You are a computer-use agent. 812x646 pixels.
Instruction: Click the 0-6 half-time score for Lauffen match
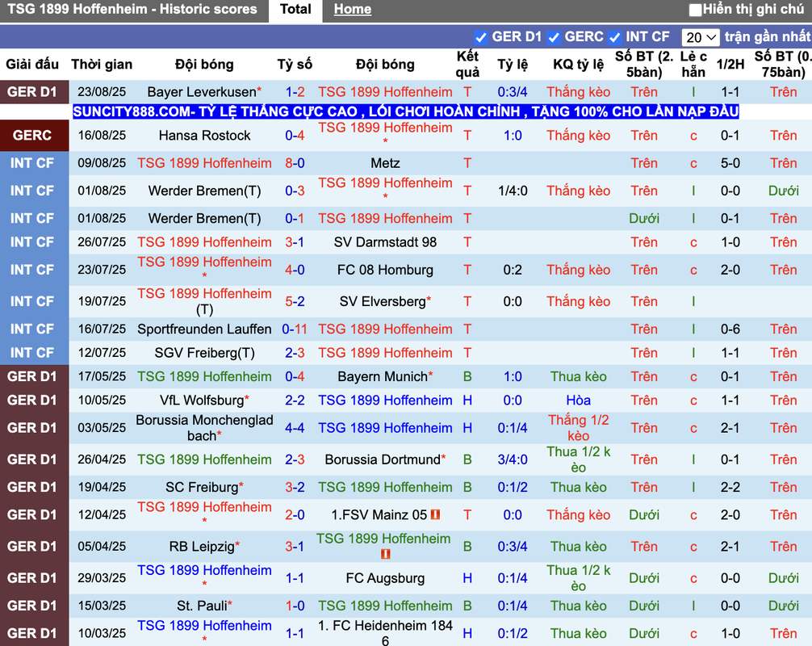click(x=730, y=329)
